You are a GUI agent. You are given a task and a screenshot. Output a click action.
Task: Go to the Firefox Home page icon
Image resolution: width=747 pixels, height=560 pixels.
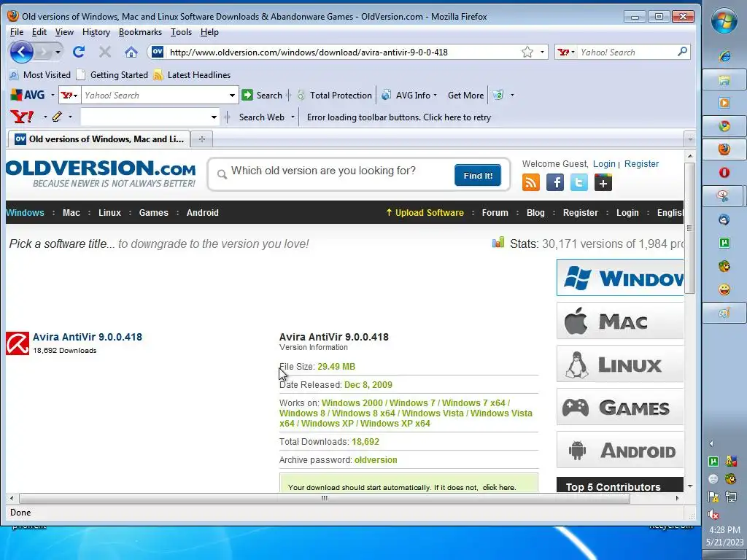[131, 52]
